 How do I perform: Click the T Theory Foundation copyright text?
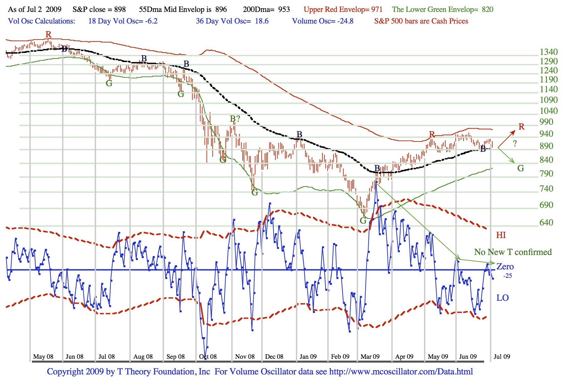point(129,372)
